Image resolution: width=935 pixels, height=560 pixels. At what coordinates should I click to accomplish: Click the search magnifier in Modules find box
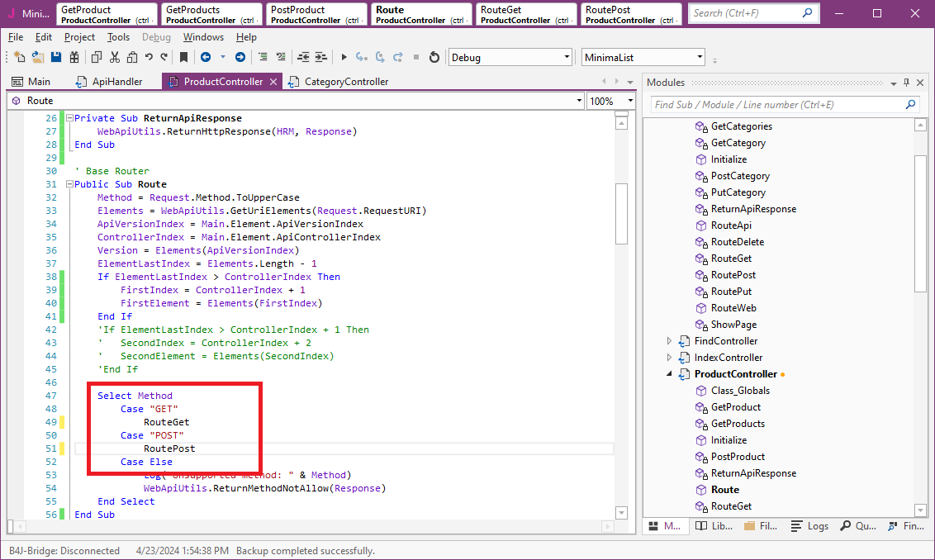pyautogui.click(x=910, y=104)
